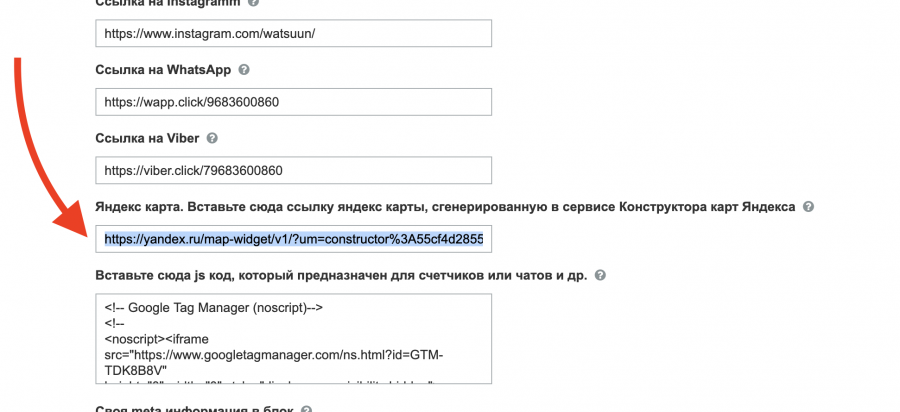Image resolution: width=900 pixels, height=412 pixels.
Task: Click the Яндекс карта field label text
Action: coord(445,207)
